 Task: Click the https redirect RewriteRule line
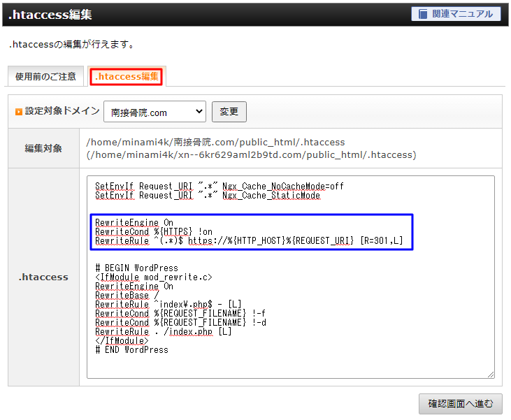click(x=249, y=241)
